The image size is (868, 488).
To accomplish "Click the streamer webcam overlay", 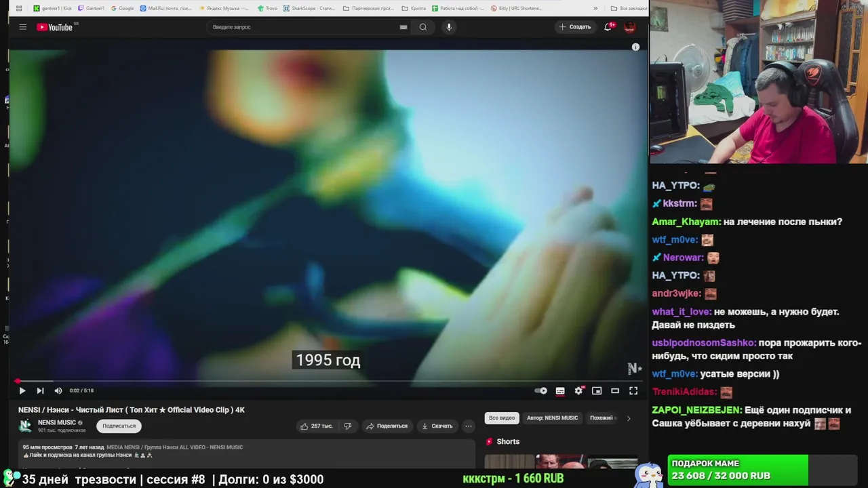I will (x=759, y=82).
